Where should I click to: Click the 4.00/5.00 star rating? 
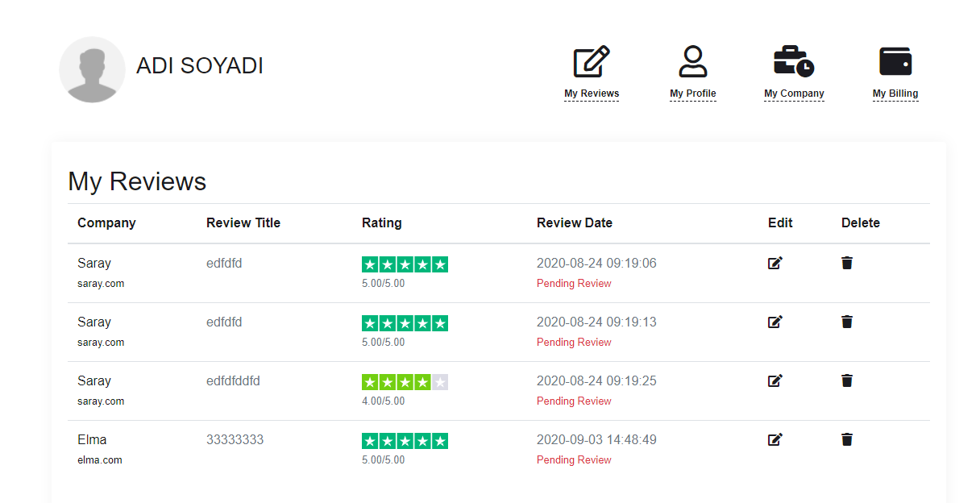(405, 382)
